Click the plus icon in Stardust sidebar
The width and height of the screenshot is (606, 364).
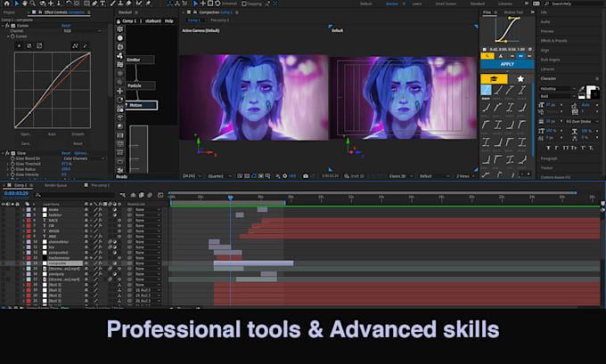(120, 91)
